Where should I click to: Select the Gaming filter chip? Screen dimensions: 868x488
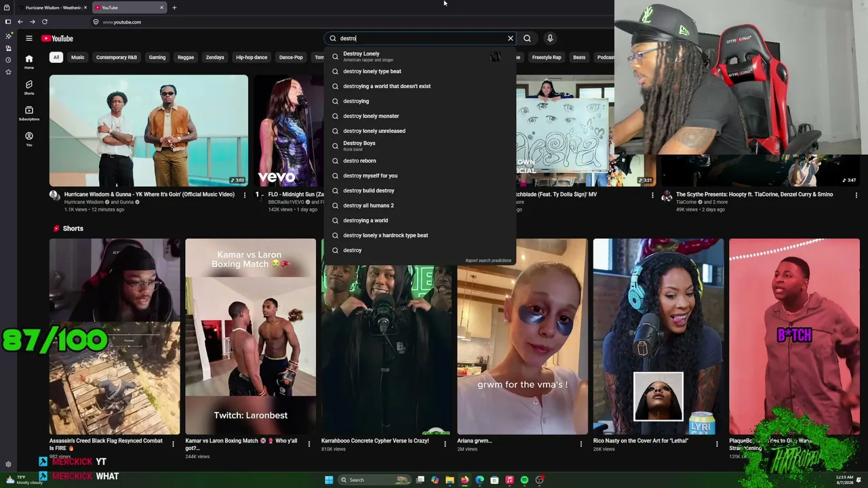pyautogui.click(x=157, y=58)
